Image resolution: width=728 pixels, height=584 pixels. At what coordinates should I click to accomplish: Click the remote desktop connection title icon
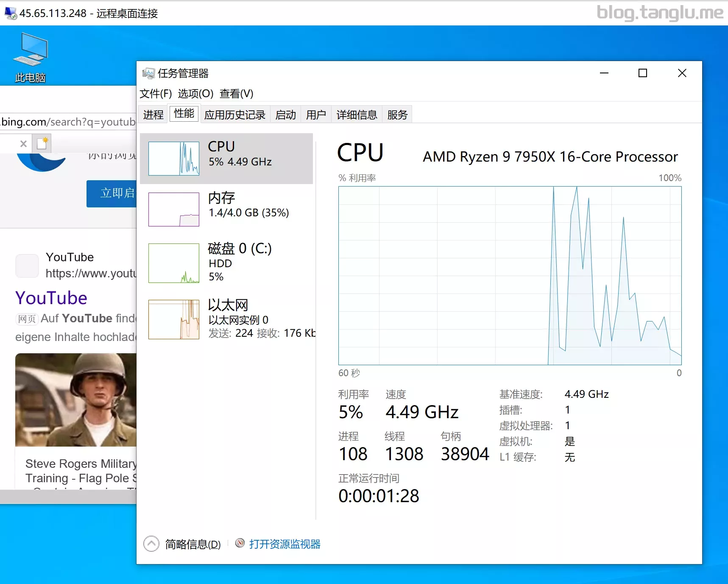tap(11, 13)
